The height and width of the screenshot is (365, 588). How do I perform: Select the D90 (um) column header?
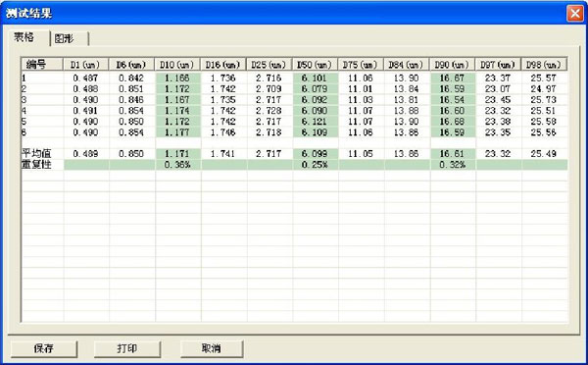(x=453, y=65)
